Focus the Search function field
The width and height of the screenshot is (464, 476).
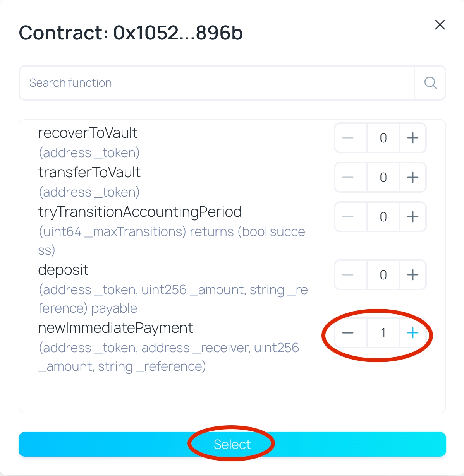[x=217, y=83]
